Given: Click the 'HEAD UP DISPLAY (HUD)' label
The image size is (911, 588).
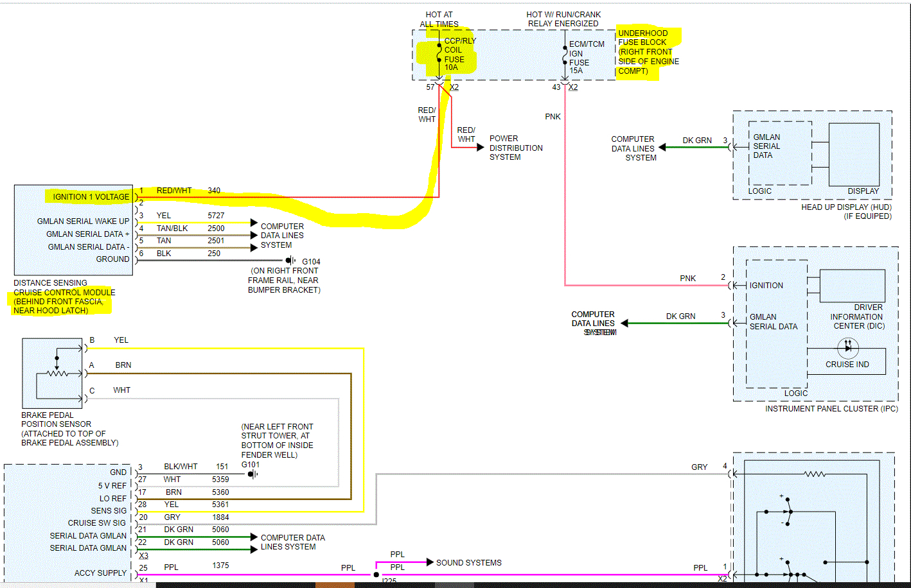Looking at the screenshot, I should [x=846, y=207].
